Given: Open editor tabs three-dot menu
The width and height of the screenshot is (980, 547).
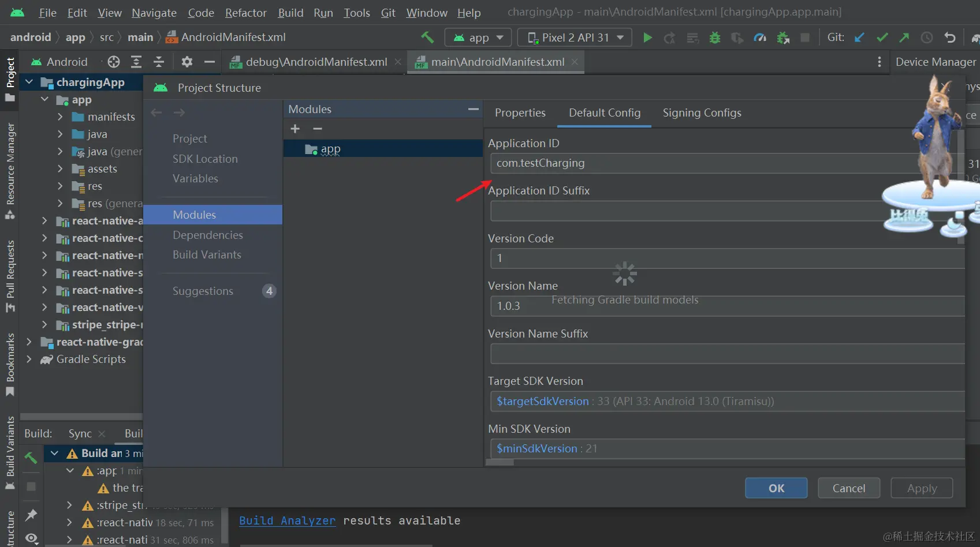Looking at the screenshot, I should click(x=880, y=62).
